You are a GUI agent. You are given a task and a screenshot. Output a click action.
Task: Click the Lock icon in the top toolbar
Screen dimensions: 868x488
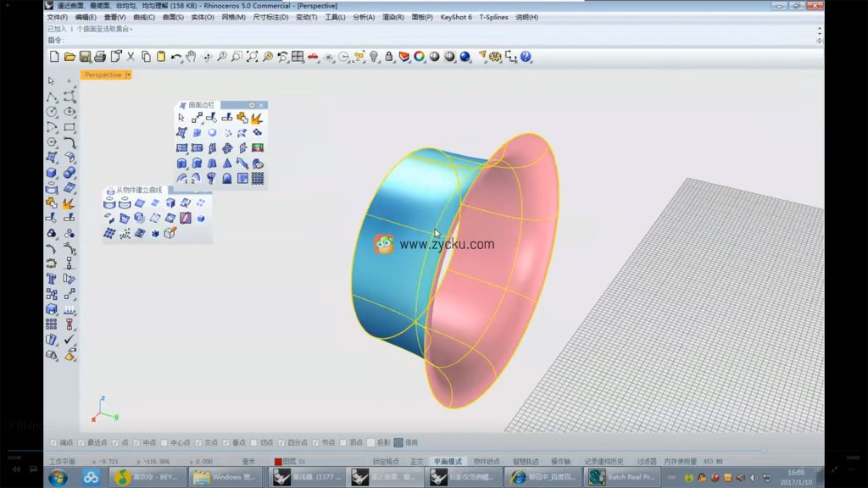(389, 57)
